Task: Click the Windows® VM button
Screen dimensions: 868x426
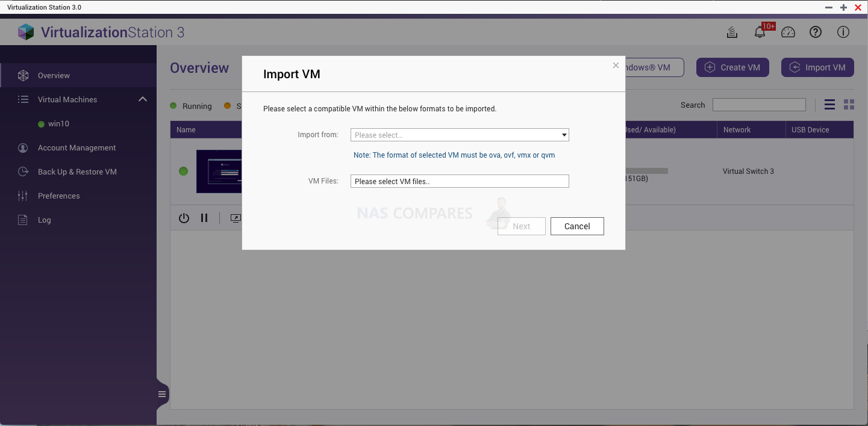Action: tap(654, 67)
